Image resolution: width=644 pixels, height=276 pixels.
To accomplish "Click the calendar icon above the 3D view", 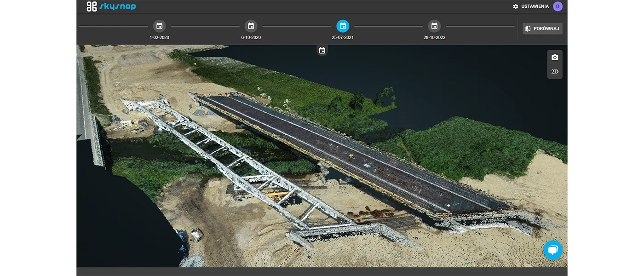I will pos(322,51).
